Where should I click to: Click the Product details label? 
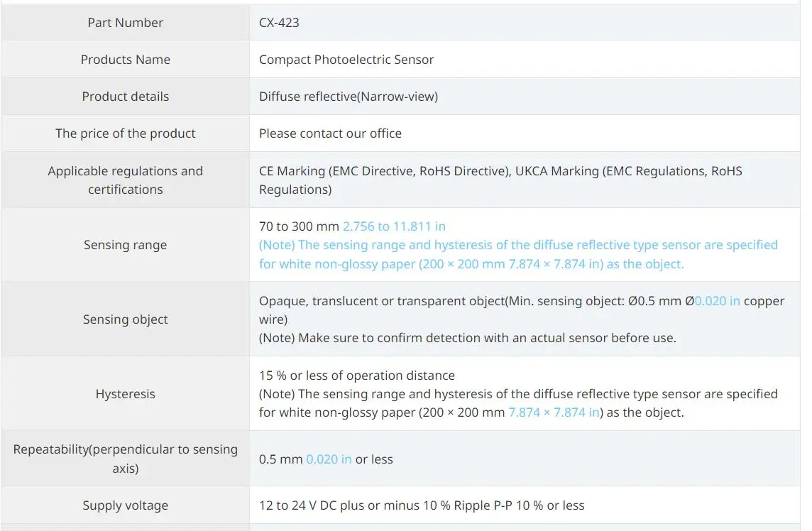pyautogui.click(x=125, y=97)
